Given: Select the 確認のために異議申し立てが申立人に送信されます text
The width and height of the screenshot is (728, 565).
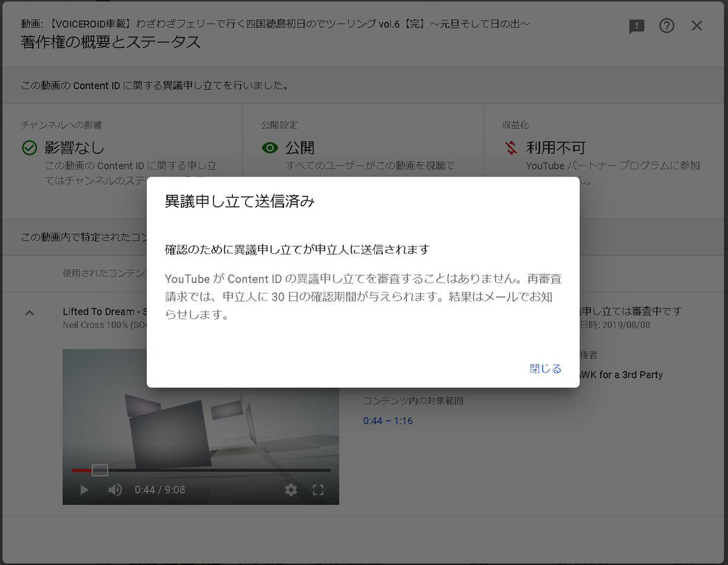Looking at the screenshot, I should pyautogui.click(x=297, y=249).
